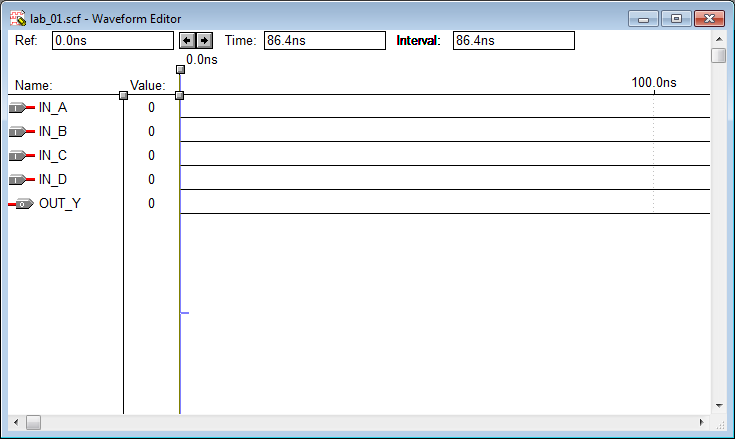735x439 pixels.
Task: Grab the reference cursor handle at 0.0ns
Action: 180,70
